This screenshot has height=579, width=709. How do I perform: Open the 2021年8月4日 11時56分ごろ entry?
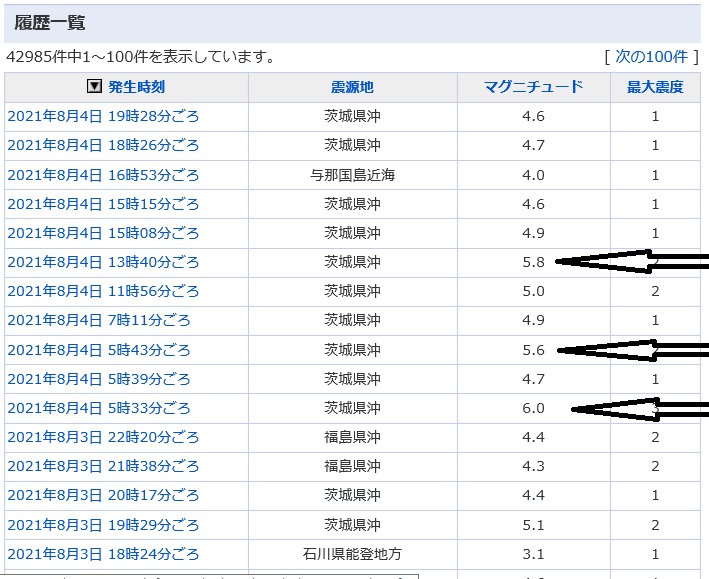pyautogui.click(x=103, y=291)
